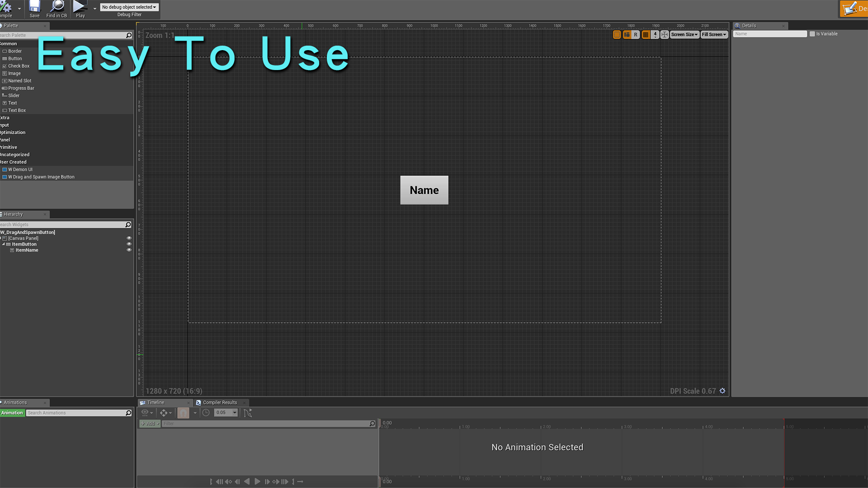The image size is (868, 488).
Task: Enable the Is Variable checkbox
Action: 812,34
